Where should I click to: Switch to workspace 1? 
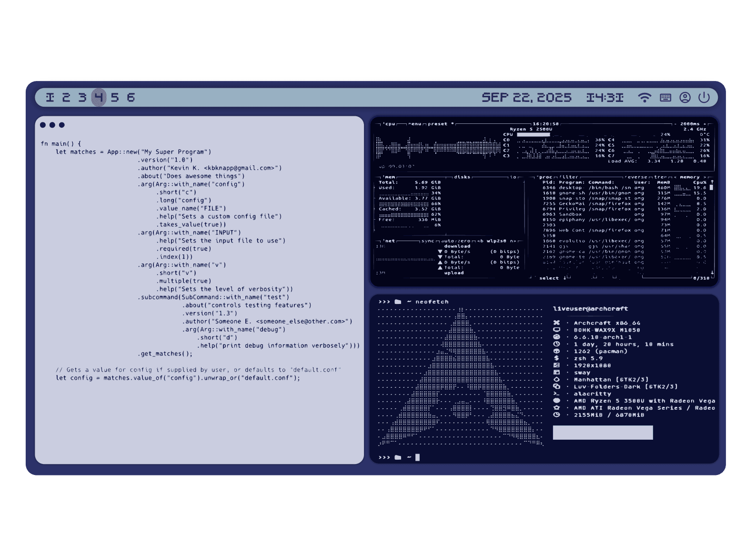point(50,98)
